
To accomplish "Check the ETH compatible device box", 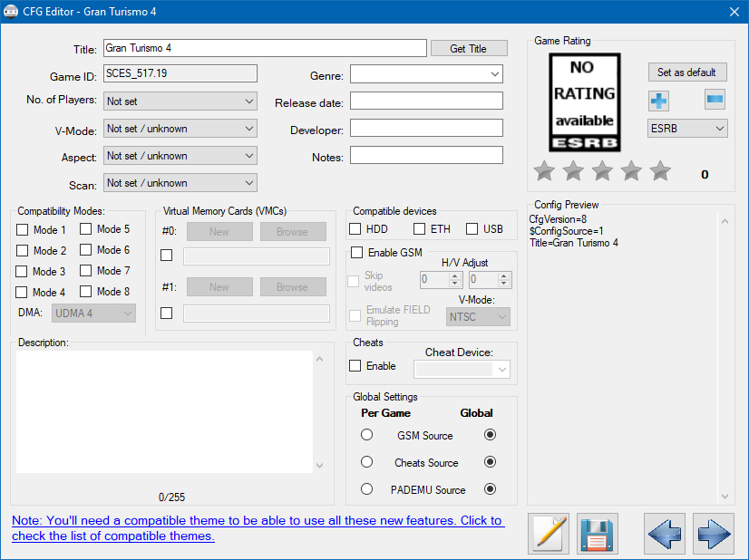I will (x=420, y=228).
